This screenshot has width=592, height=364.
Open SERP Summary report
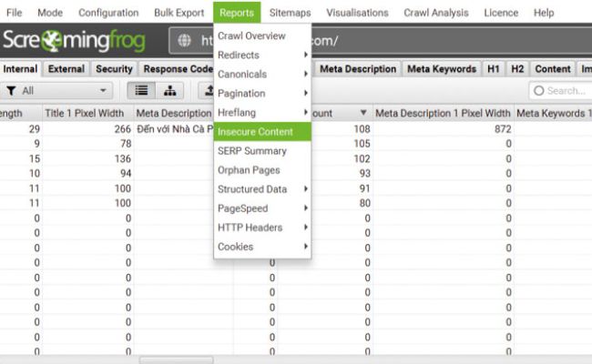(x=252, y=151)
